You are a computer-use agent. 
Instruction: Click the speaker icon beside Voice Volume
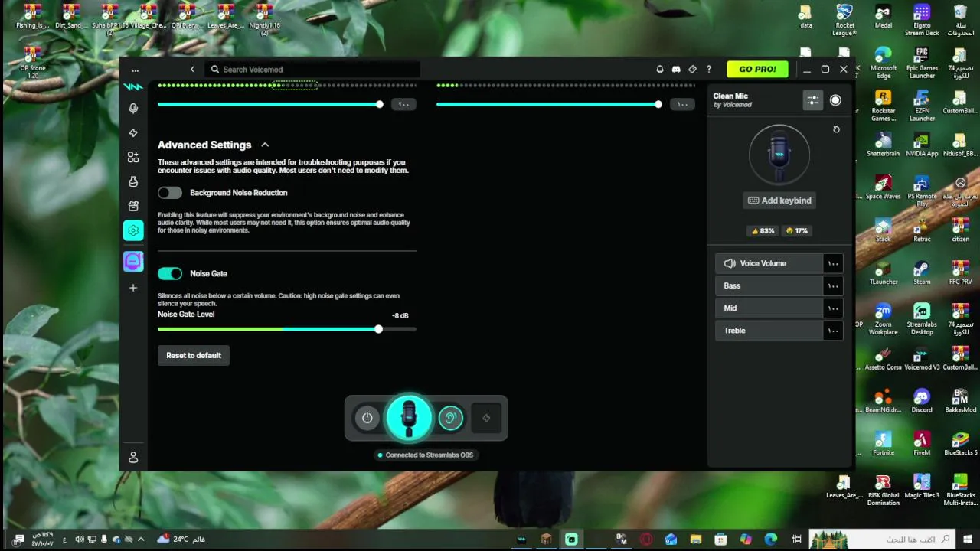[730, 263]
